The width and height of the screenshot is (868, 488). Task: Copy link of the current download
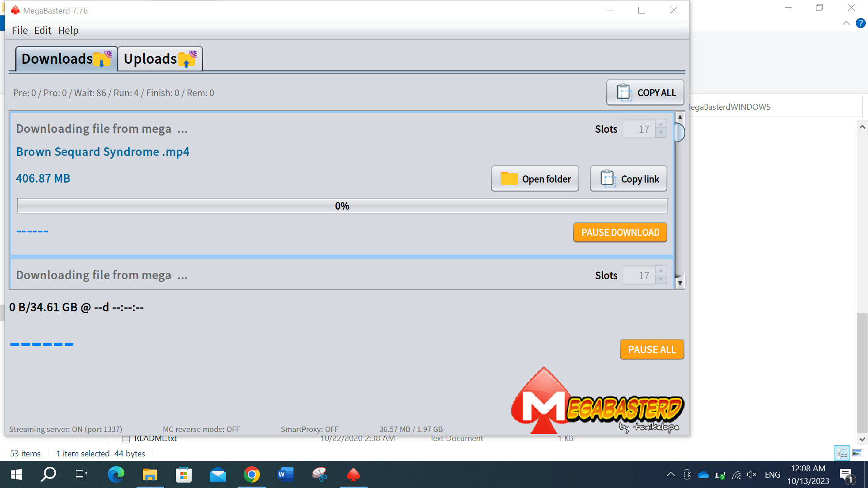(x=628, y=178)
